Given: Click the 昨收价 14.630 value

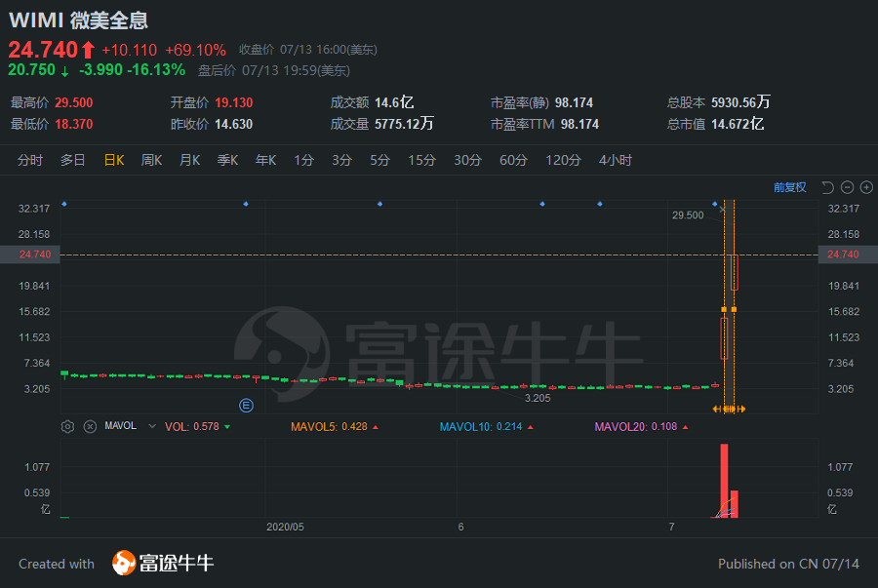Looking at the screenshot, I should point(234,124).
